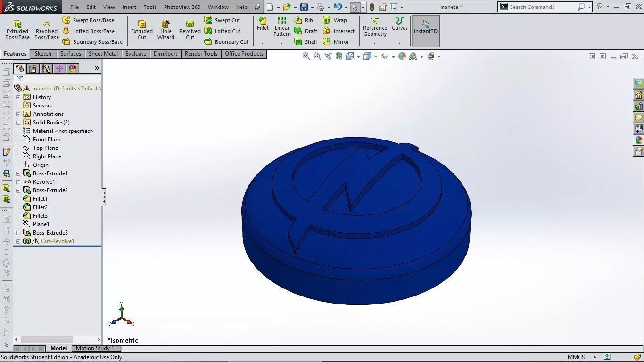Open the Hole Wizard

click(x=166, y=30)
